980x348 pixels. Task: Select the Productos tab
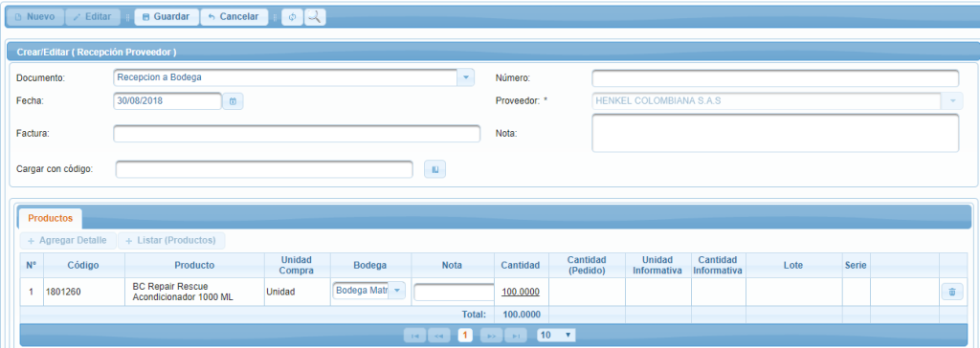point(50,218)
